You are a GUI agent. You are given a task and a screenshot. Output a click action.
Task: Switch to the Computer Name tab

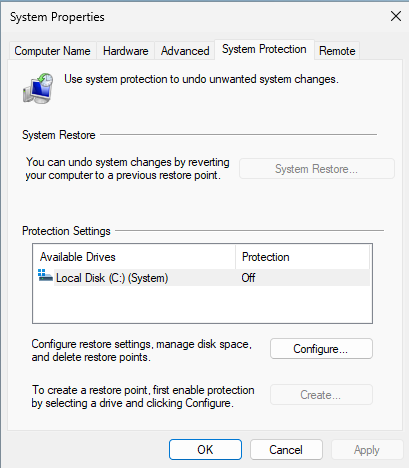coord(53,51)
